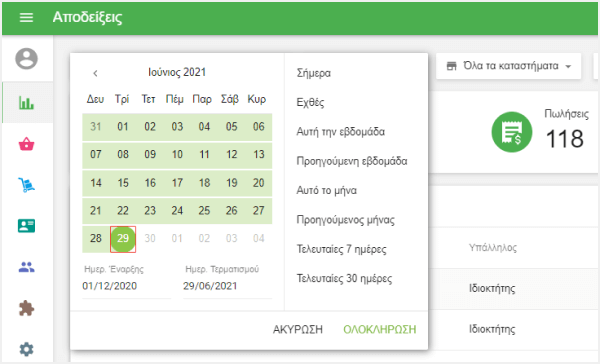Open the settings gear icon
Image resolution: width=600 pixels, height=364 pixels.
tap(26, 349)
